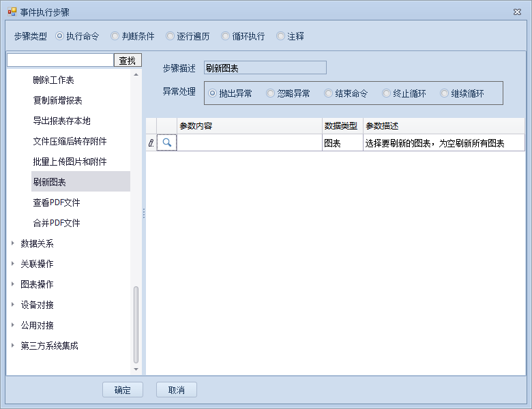532x409 pixels.
Task: Expand the 第三方系统集成 node
Action: (13, 346)
